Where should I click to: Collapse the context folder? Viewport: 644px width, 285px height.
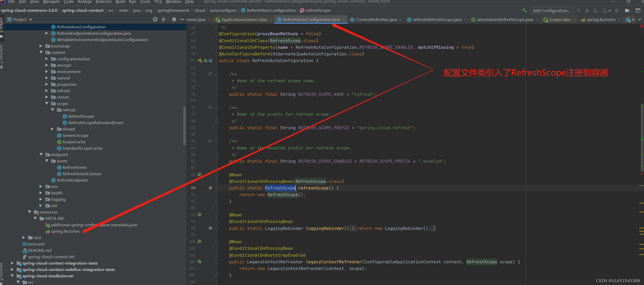pos(41,52)
